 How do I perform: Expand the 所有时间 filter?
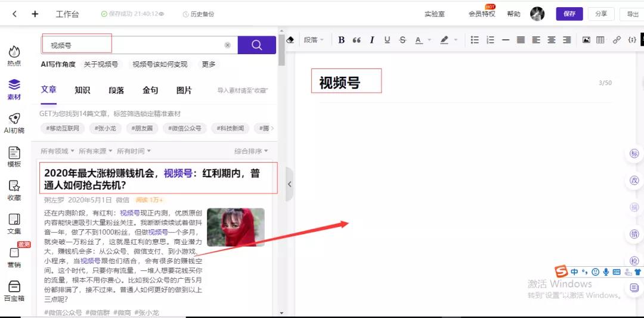point(134,151)
